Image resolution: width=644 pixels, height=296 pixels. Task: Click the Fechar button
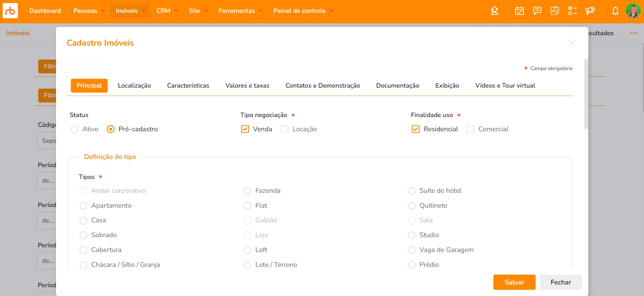point(560,282)
